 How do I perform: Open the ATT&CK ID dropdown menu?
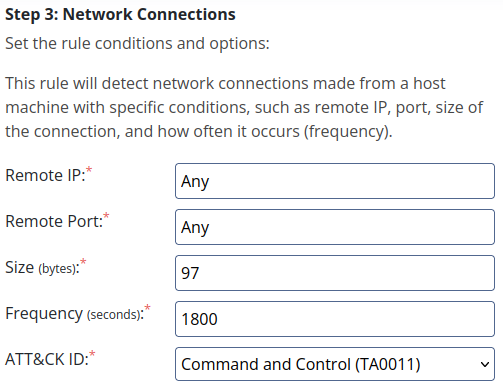(x=335, y=364)
